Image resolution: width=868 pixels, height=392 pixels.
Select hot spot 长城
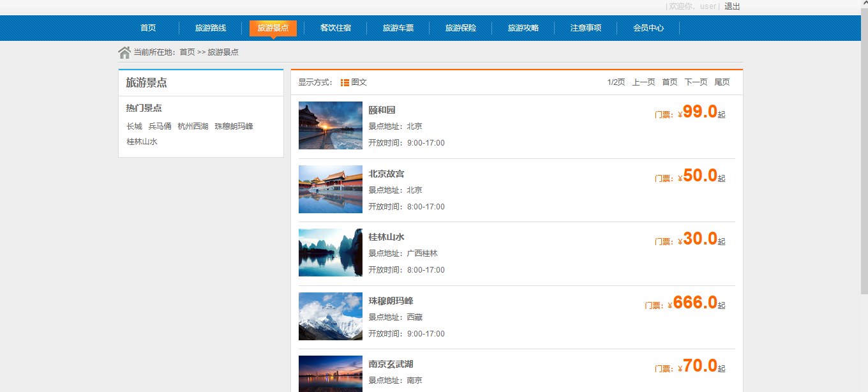(134, 126)
